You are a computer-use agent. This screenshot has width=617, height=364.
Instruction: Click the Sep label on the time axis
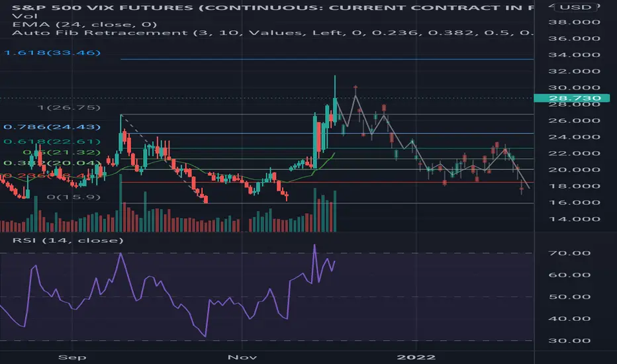72,357
